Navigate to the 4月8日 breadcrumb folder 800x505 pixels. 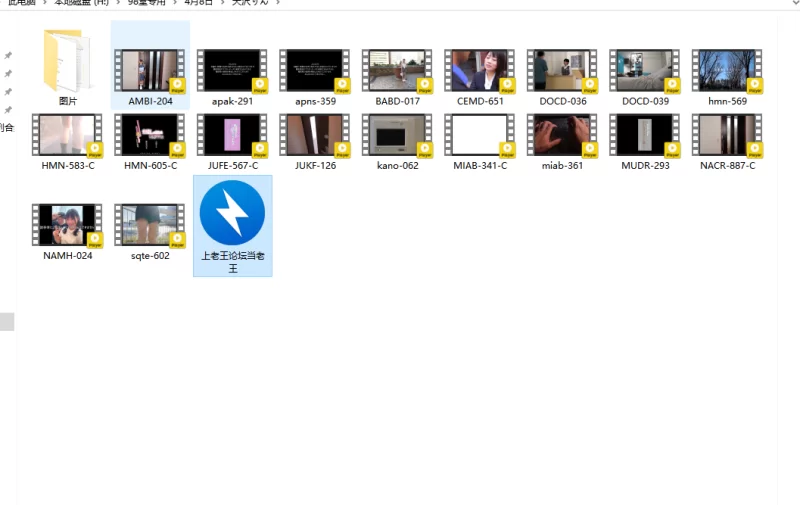pos(198,3)
